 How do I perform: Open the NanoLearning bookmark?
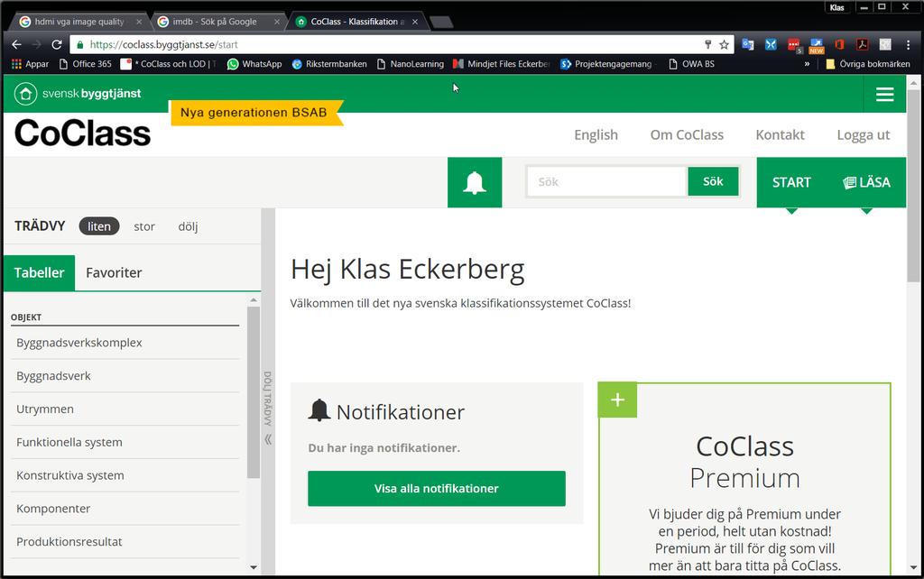[411, 64]
